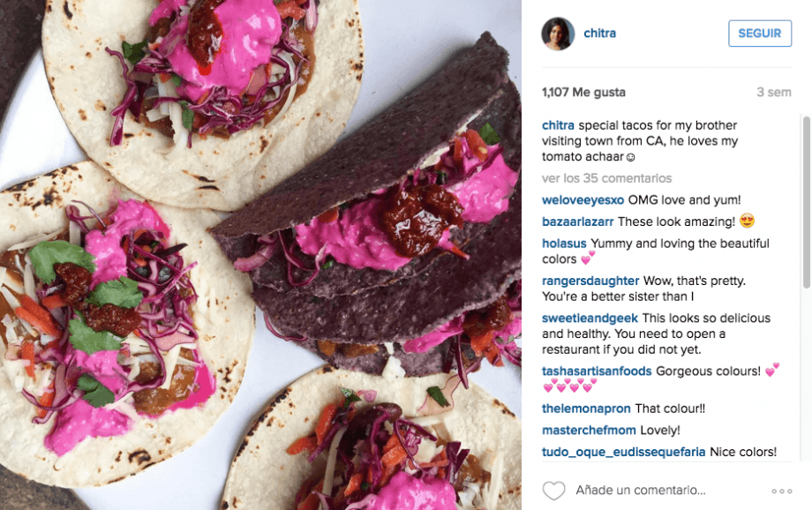Viewport: 812px width, 510px height.
Task: Click the heart like icon
Action: (553, 491)
